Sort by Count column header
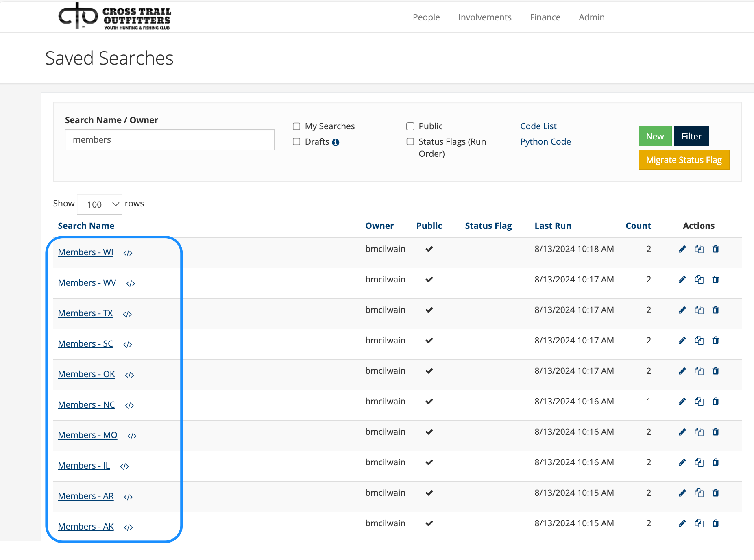This screenshot has width=754, height=560. click(638, 226)
